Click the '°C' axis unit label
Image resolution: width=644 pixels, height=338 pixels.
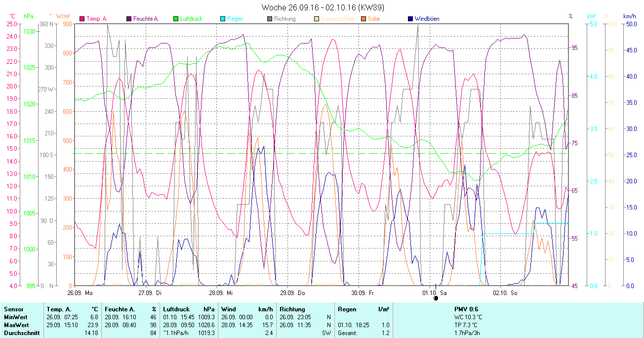pyautogui.click(x=12, y=16)
